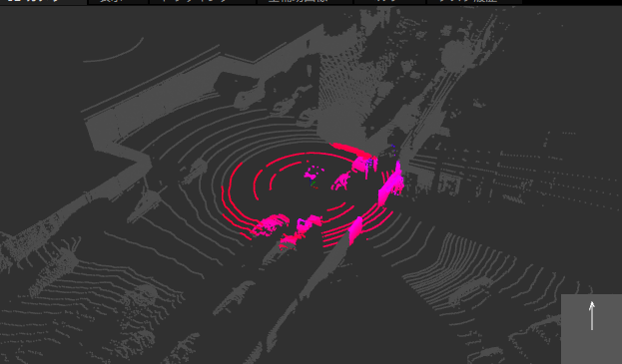622x364 pixels.
Task: Open the fourth tab in the top bar
Action: [306, 2]
